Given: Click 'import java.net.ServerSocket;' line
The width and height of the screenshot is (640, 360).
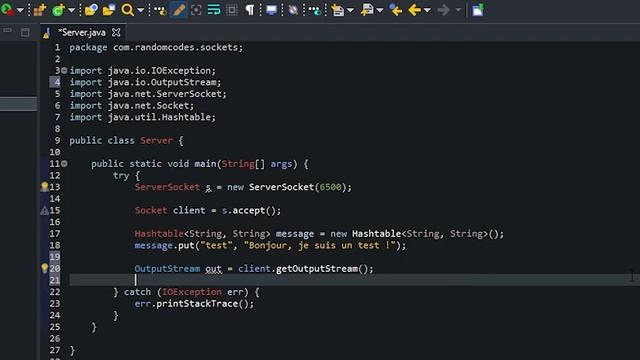Looking at the screenshot, I should [148, 94].
